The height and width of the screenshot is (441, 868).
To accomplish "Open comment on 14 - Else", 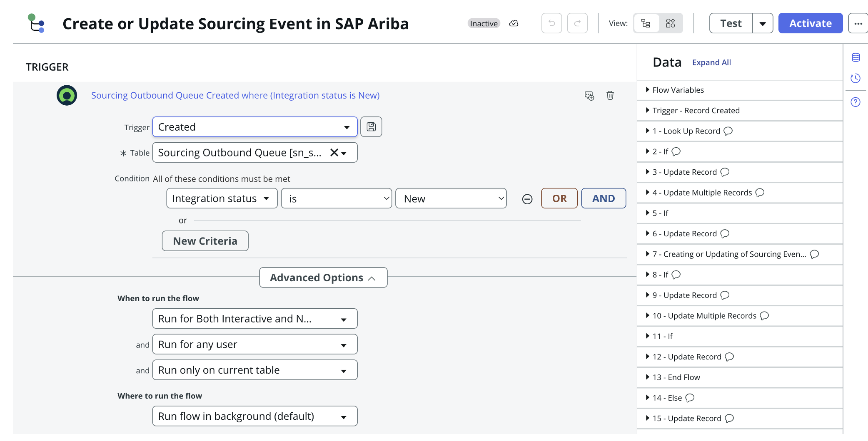I will click(690, 398).
